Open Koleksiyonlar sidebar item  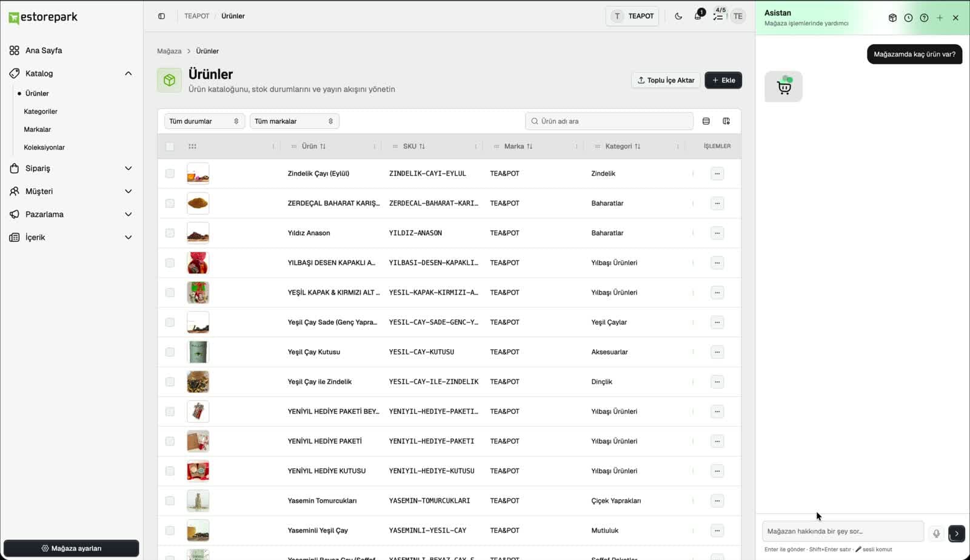(x=44, y=147)
